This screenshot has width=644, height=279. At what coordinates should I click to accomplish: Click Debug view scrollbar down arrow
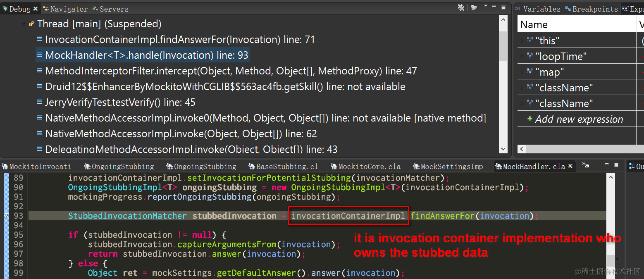click(x=503, y=149)
